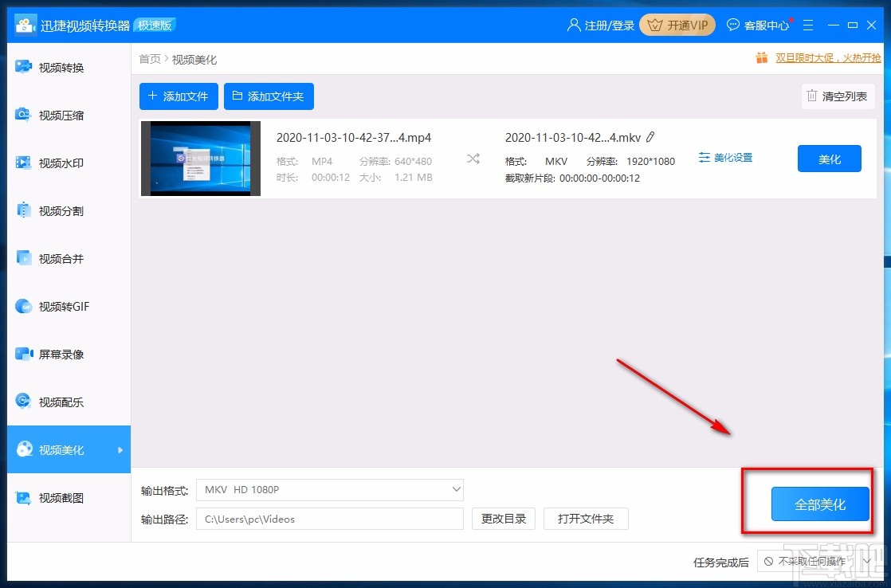Click the conversion arrows icon between file details
Screen dimensions: 891x588
(x=473, y=158)
